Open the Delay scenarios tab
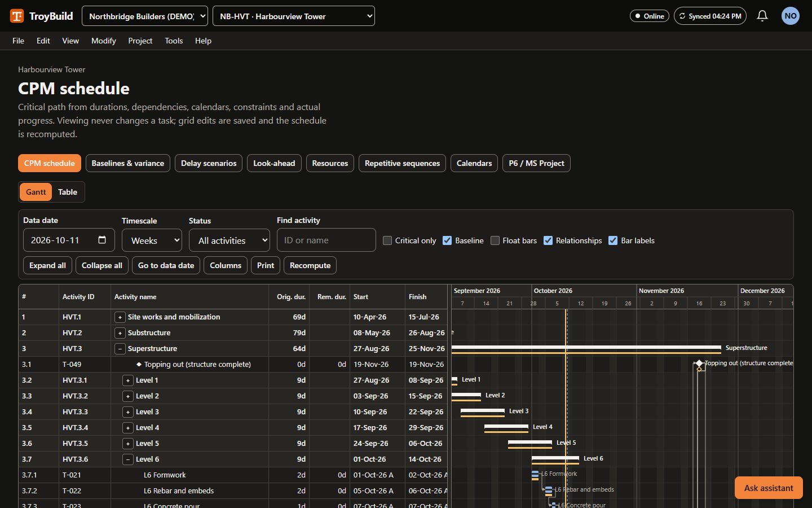This screenshot has height=508, width=812. [209, 163]
